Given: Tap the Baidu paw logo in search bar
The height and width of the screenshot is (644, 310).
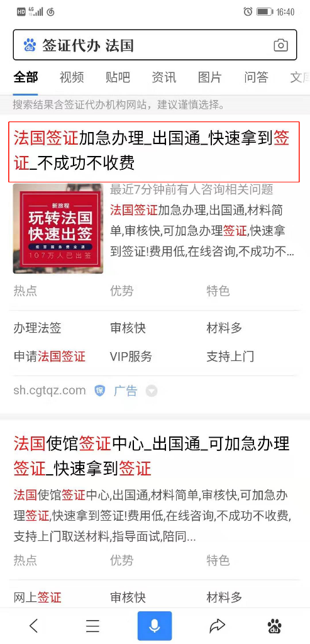Looking at the screenshot, I should pyautogui.click(x=30, y=45).
